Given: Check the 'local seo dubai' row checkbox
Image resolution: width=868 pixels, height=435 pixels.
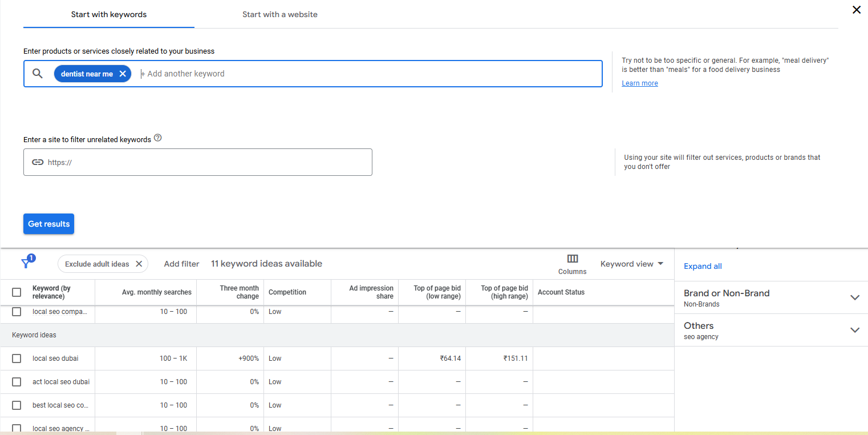Looking at the screenshot, I should (x=17, y=359).
